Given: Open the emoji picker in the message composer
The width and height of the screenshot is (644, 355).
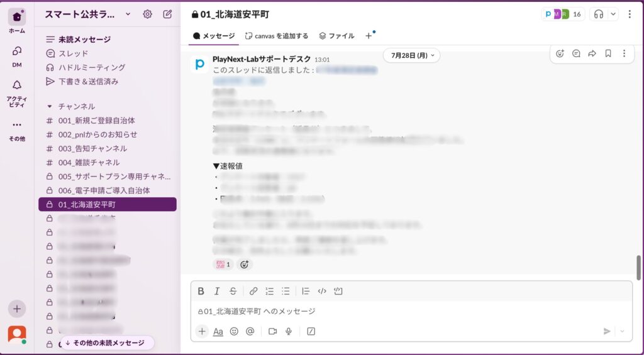Looking at the screenshot, I should [x=234, y=331].
